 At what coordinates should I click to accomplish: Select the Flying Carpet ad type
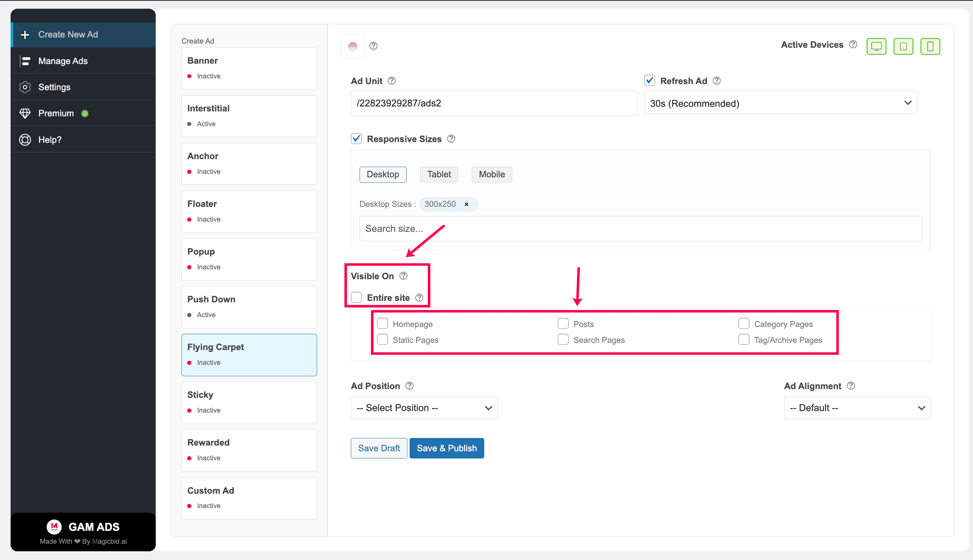(249, 355)
